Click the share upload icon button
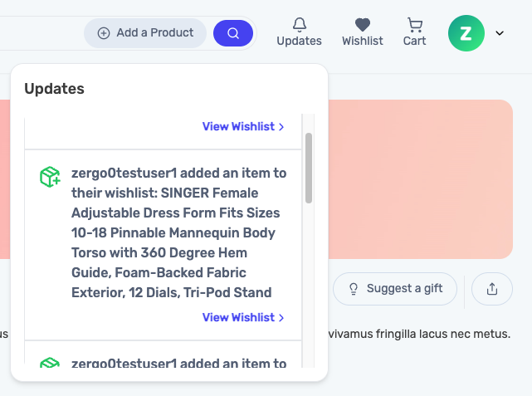The height and width of the screenshot is (396, 532). click(x=492, y=289)
